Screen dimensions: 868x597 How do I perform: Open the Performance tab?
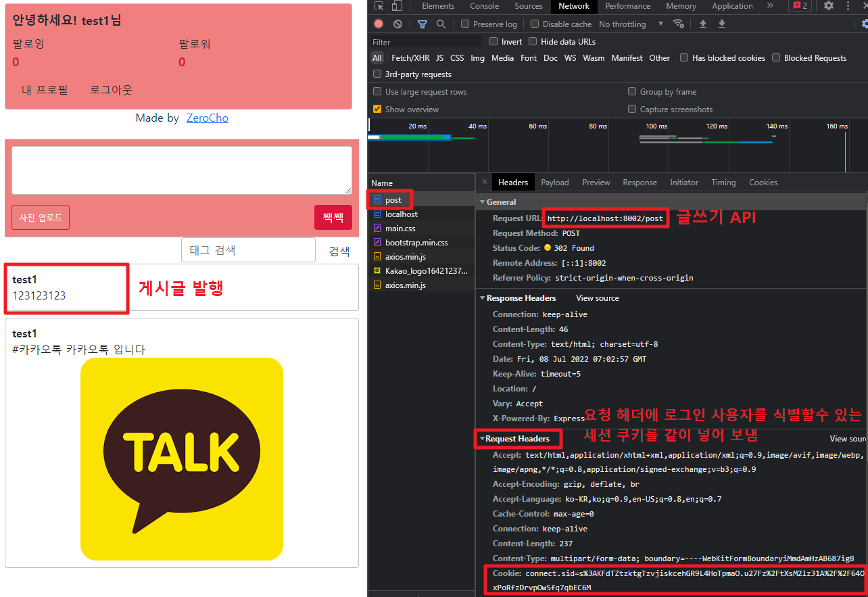pyautogui.click(x=628, y=6)
